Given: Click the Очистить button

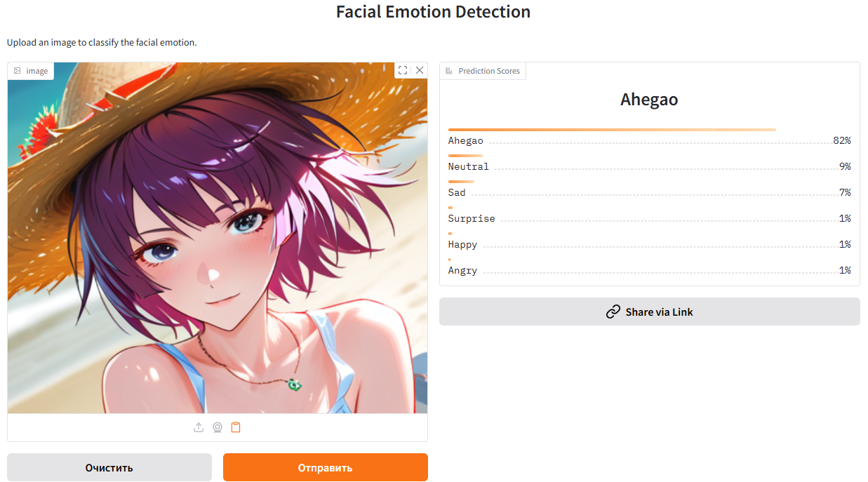Looking at the screenshot, I should coord(109,467).
